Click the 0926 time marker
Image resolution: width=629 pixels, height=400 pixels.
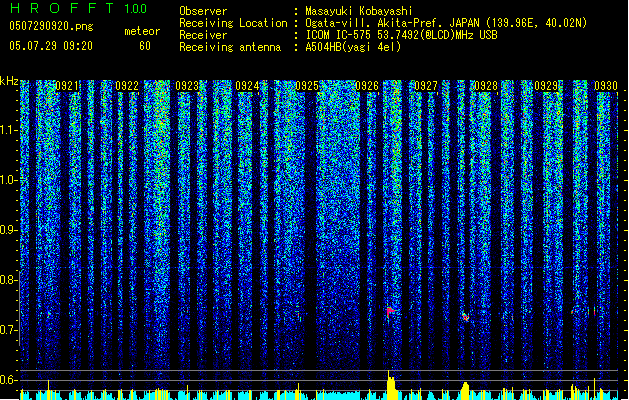(x=367, y=86)
